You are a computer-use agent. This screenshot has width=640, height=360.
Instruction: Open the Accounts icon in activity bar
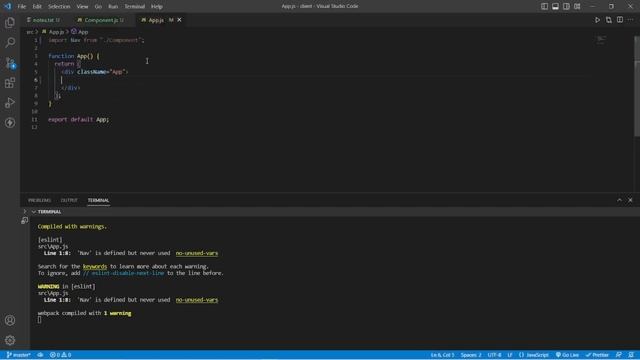(x=10, y=320)
